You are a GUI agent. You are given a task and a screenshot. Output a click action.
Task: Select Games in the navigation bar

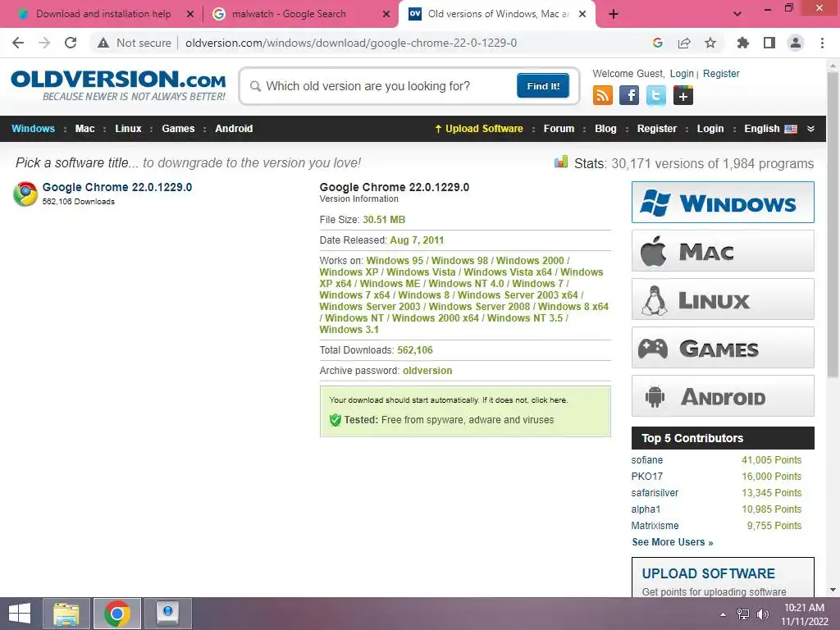point(178,129)
